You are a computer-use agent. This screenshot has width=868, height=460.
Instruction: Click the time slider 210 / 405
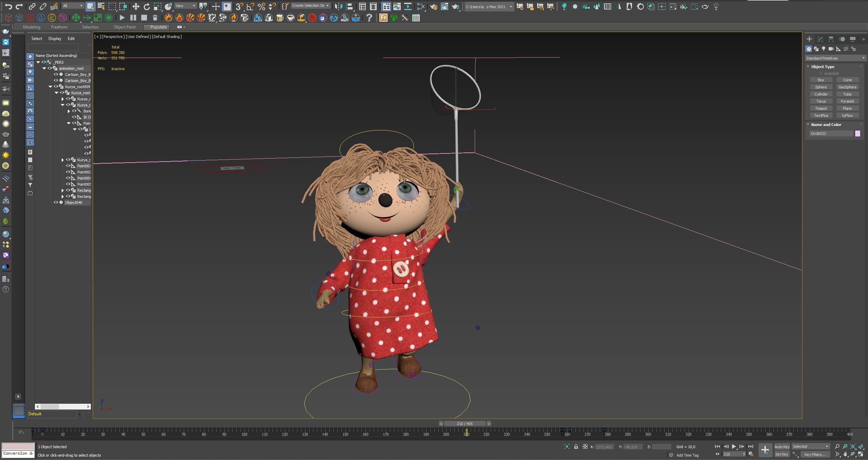point(465,424)
